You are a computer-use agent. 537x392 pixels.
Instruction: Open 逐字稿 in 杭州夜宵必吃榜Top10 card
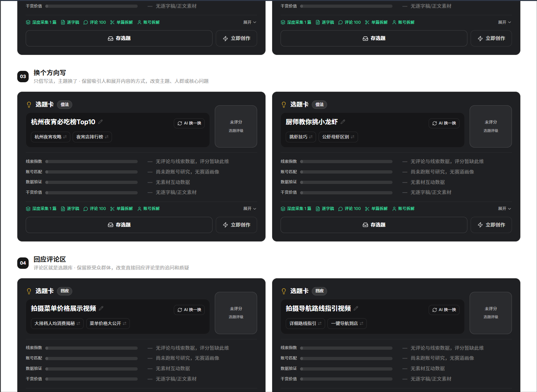tap(70, 209)
